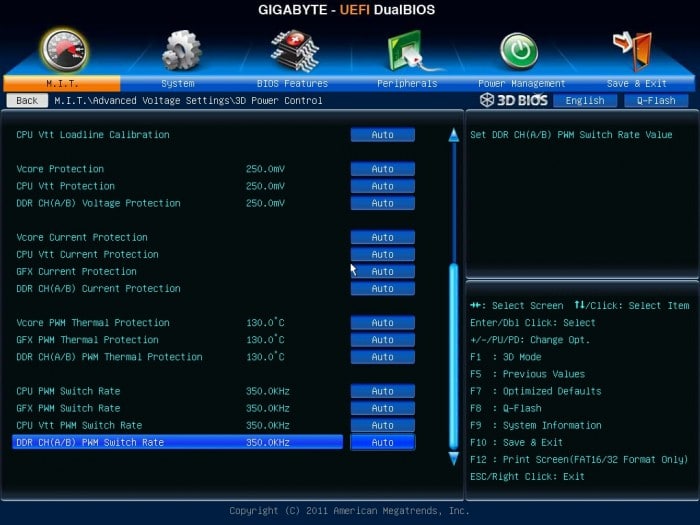Open Auto option for DDR CH(A/B) Voltage Protection
Viewport: 700px width, 525px height.
(x=383, y=203)
